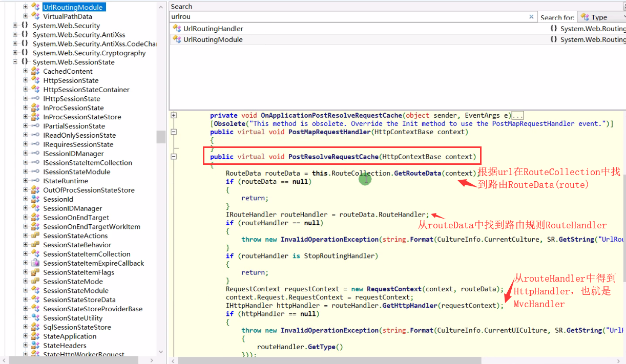
Task: Click the SessionStateActions enum icon
Action: [35, 235]
